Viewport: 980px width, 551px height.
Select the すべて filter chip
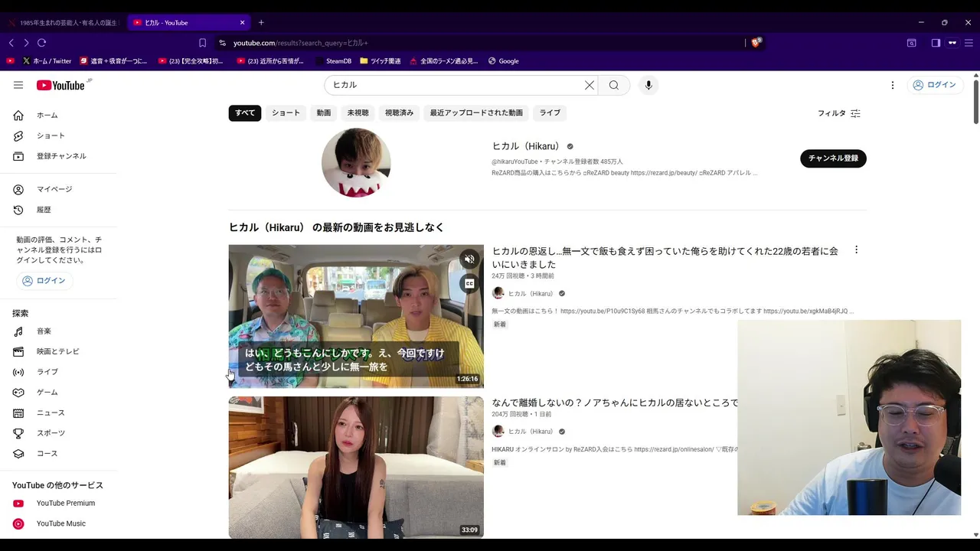tap(245, 112)
